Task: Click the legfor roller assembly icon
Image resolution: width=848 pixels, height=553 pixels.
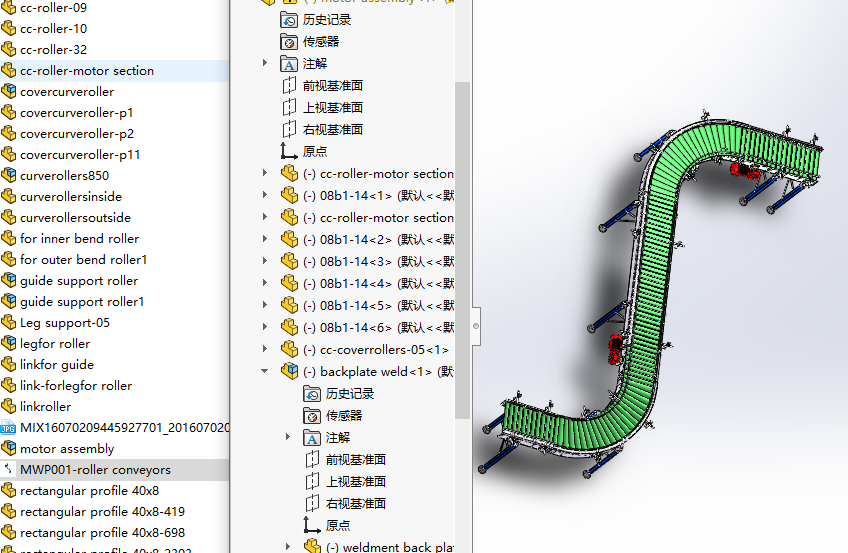Action: (9, 343)
